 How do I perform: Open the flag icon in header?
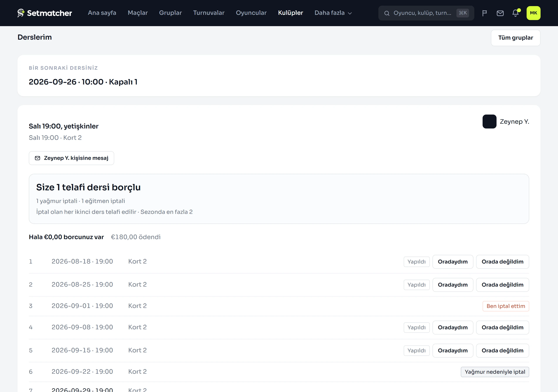(484, 13)
